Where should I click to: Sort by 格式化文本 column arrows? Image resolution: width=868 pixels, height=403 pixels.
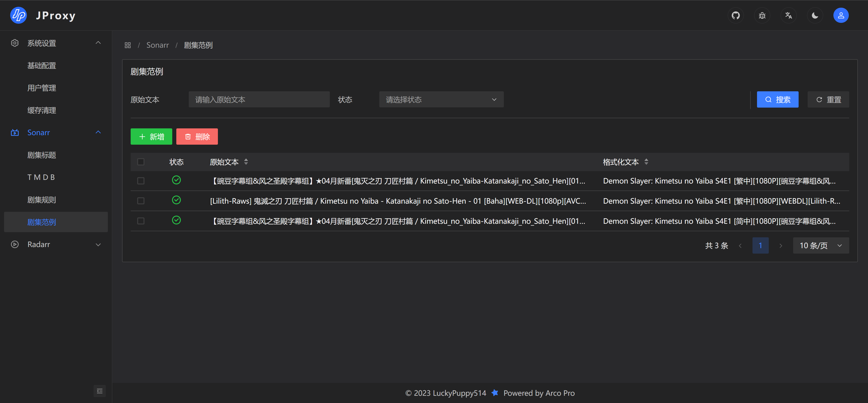tap(646, 162)
